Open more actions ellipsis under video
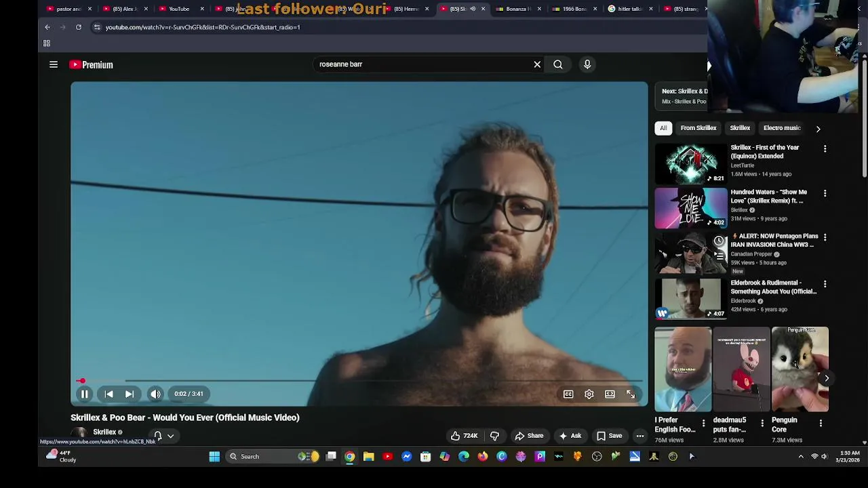This screenshot has width=868, height=488. pos(640,436)
